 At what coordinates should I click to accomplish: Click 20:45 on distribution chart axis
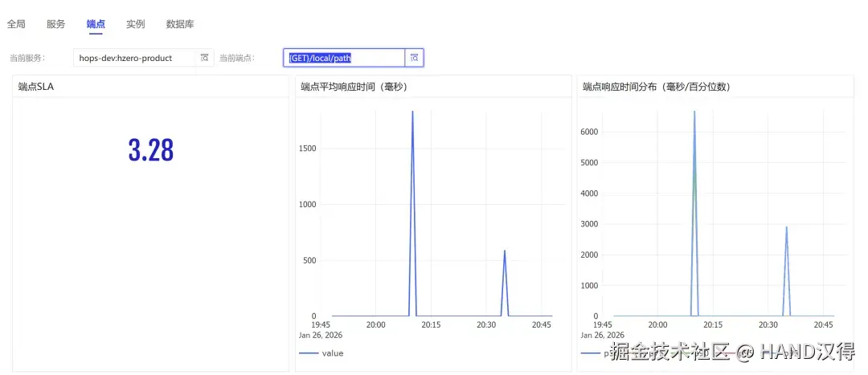[823, 325]
